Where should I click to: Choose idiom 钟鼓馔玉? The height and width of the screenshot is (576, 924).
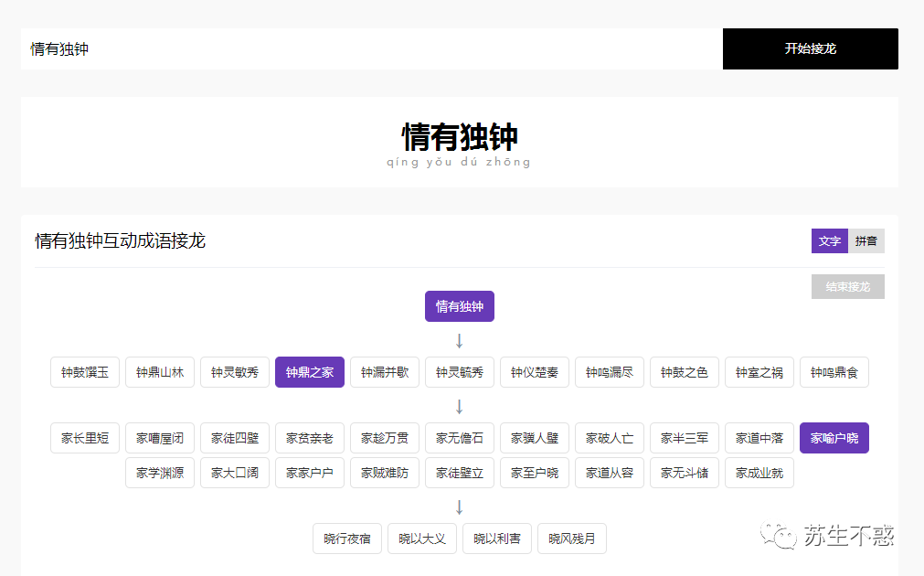click(85, 372)
